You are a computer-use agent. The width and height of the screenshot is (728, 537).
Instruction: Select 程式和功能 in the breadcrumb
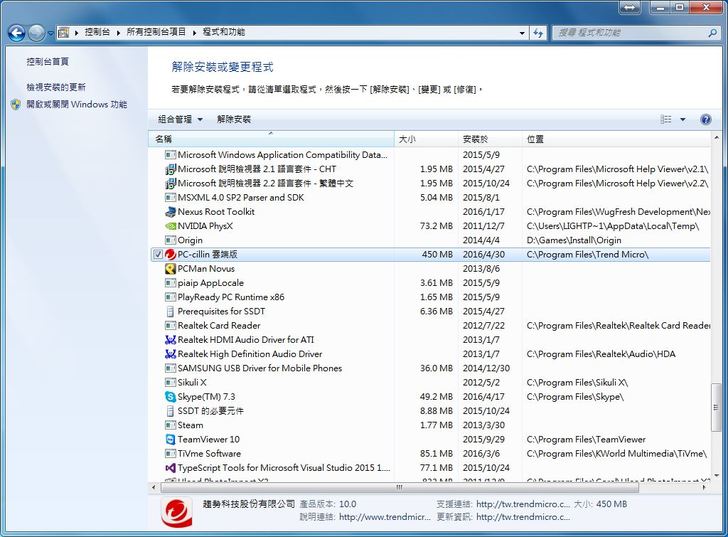point(224,32)
